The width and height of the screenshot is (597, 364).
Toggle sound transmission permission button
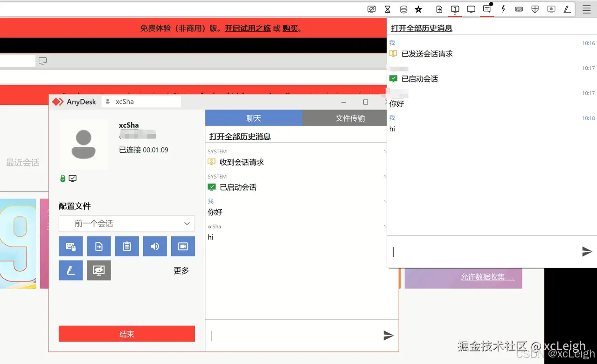(x=155, y=247)
